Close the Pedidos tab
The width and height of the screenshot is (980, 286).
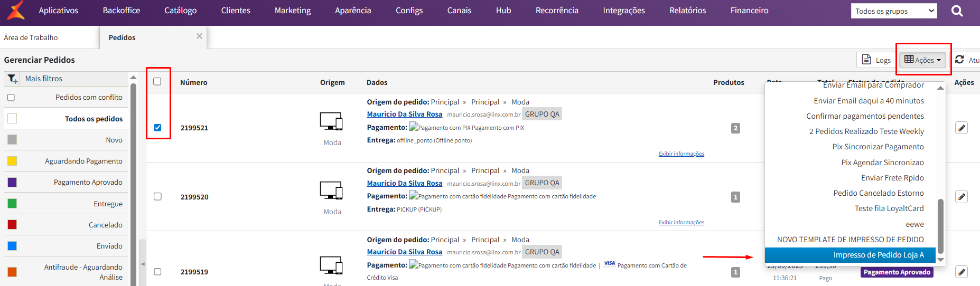[199, 36]
